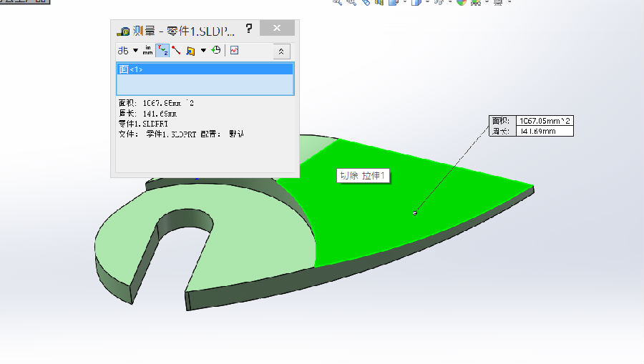644x364 pixels.
Task: Open the in/mm units and precision settings
Action: point(147,51)
